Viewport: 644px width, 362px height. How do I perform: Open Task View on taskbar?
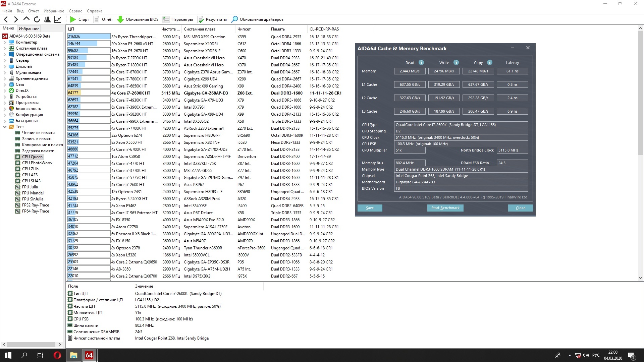[x=40, y=355]
